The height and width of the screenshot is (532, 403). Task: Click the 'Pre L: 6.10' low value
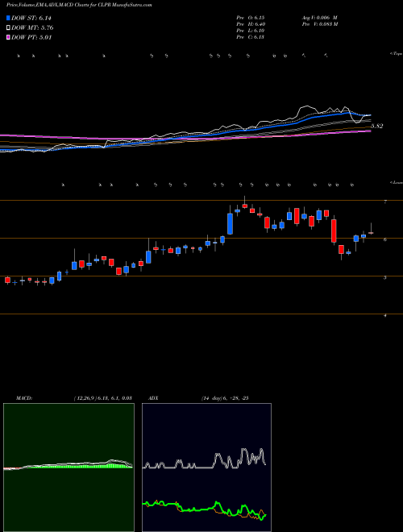(x=251, y=31)
